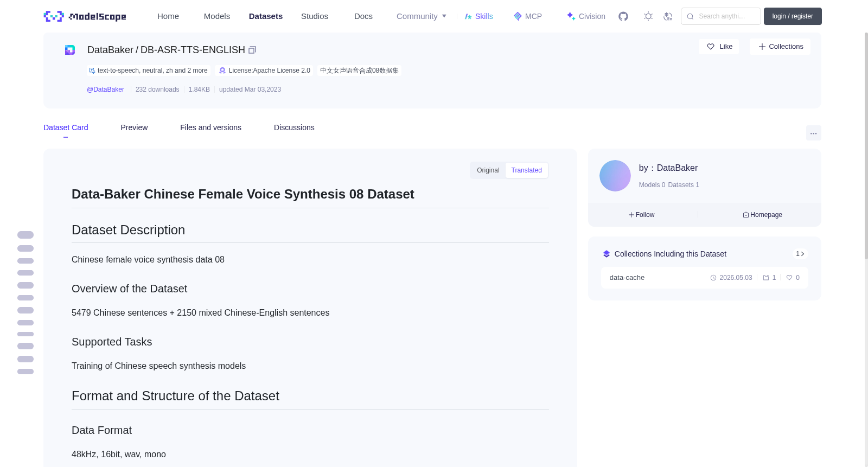Click the text-to-speech task tag icon
868x467 pixels.
(x=92, y=71)
